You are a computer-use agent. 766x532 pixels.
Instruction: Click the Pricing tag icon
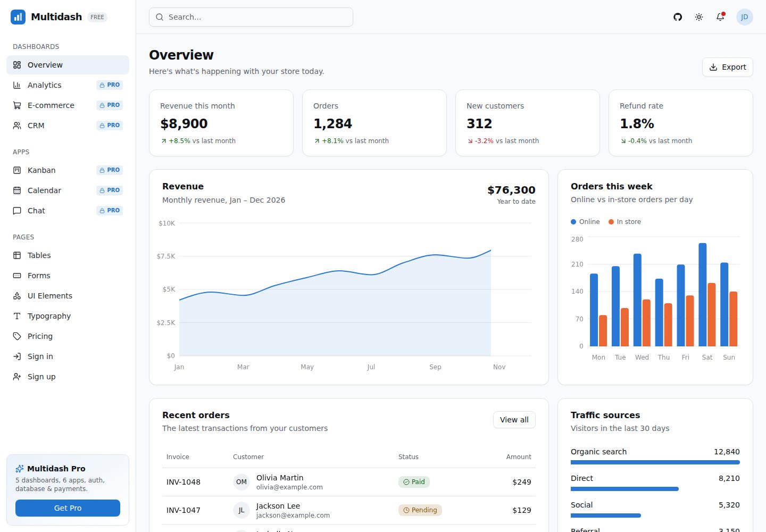[x=17, y=336]
